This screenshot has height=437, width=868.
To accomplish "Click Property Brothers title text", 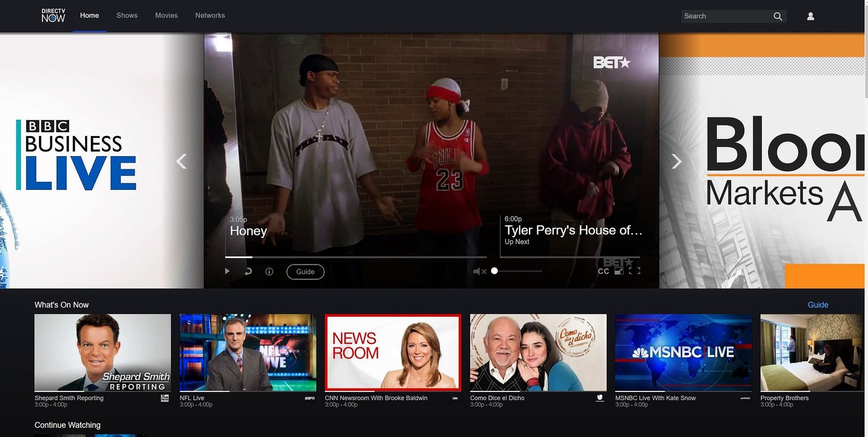I will pyautogui.click(x=784, y=398).
